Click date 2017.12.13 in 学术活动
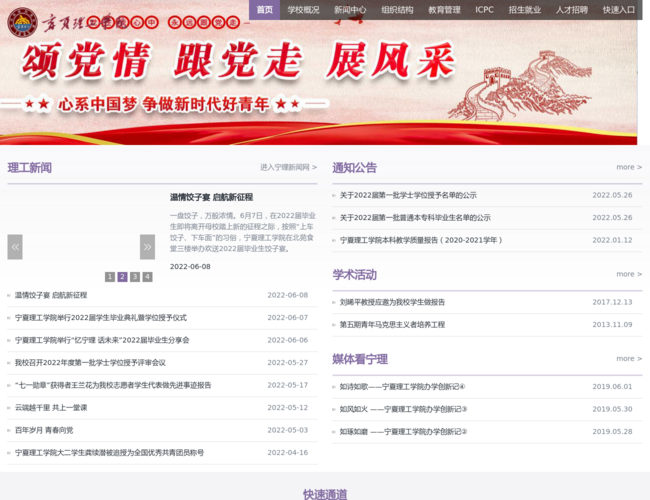650x500 pixels. tap(612, 302)
